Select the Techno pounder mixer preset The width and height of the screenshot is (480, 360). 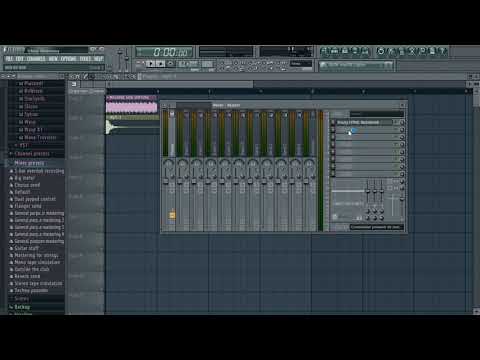pyautogui.click(x=31, y=290)
